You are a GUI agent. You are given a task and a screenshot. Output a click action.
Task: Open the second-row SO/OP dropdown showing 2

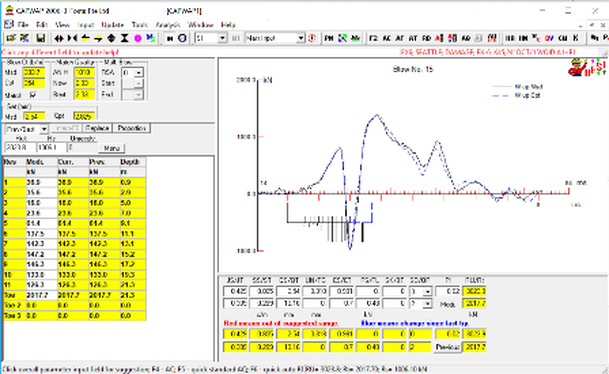click(427, 303)
